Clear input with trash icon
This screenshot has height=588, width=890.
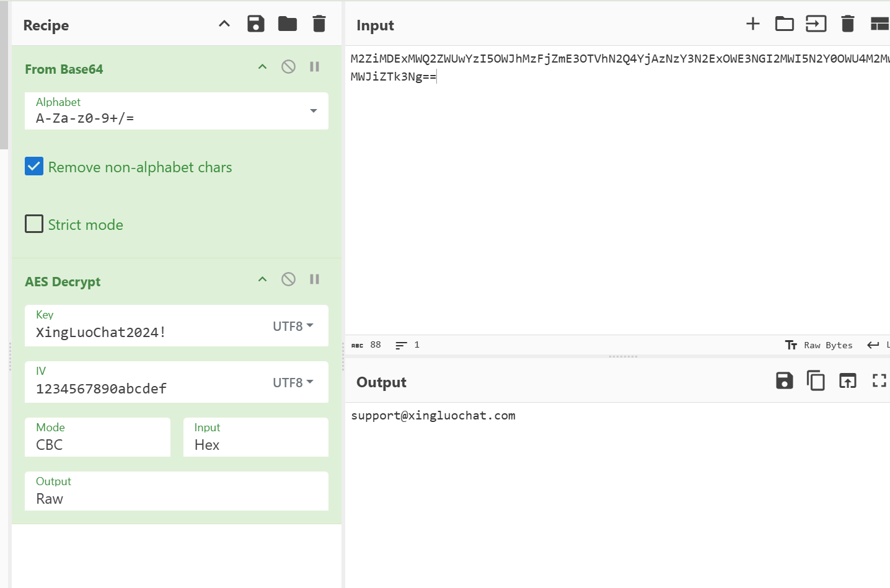[x=847, y=24]
